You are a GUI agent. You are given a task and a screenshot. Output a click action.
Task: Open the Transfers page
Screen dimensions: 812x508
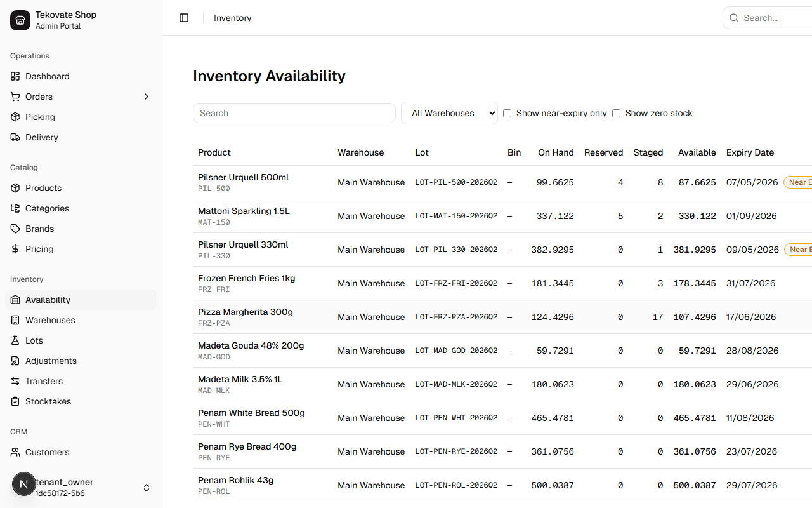(x=81, y=381)
